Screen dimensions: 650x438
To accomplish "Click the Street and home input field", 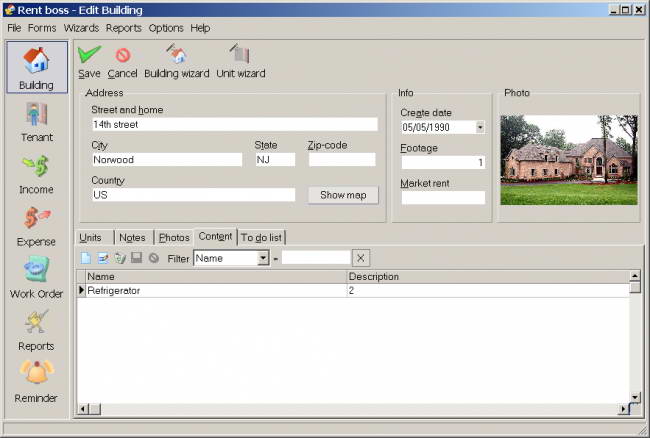I will [x=235, y=124].
